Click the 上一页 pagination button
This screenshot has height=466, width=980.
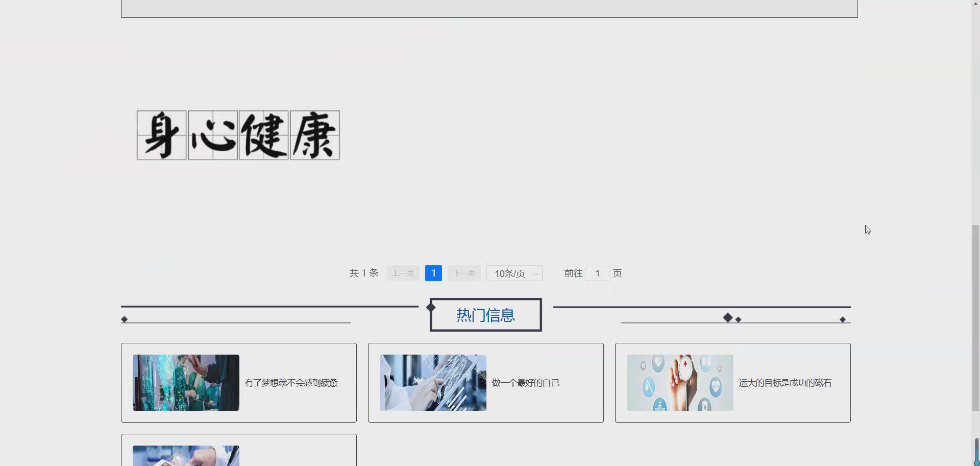403,273
